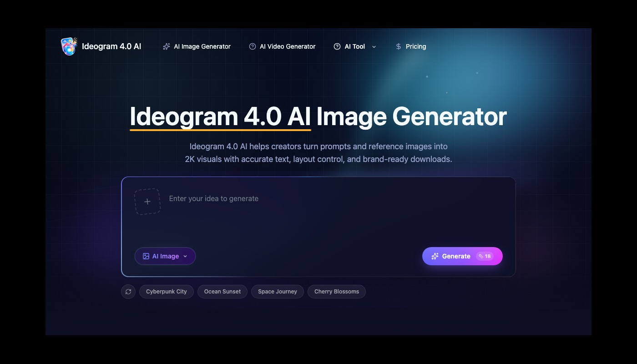Click the sparkle icon beside AI Image Generator
Image resolution: width=637 pixels, height=364 pixels.
coord(167,46)
